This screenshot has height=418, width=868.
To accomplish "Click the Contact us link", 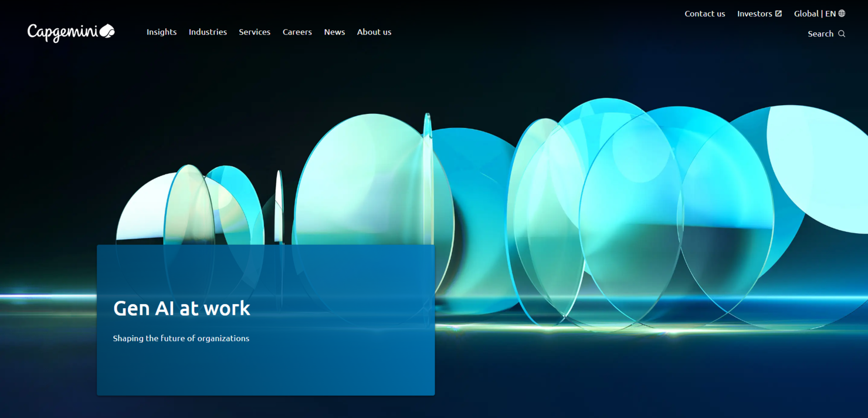I will 704,14.
